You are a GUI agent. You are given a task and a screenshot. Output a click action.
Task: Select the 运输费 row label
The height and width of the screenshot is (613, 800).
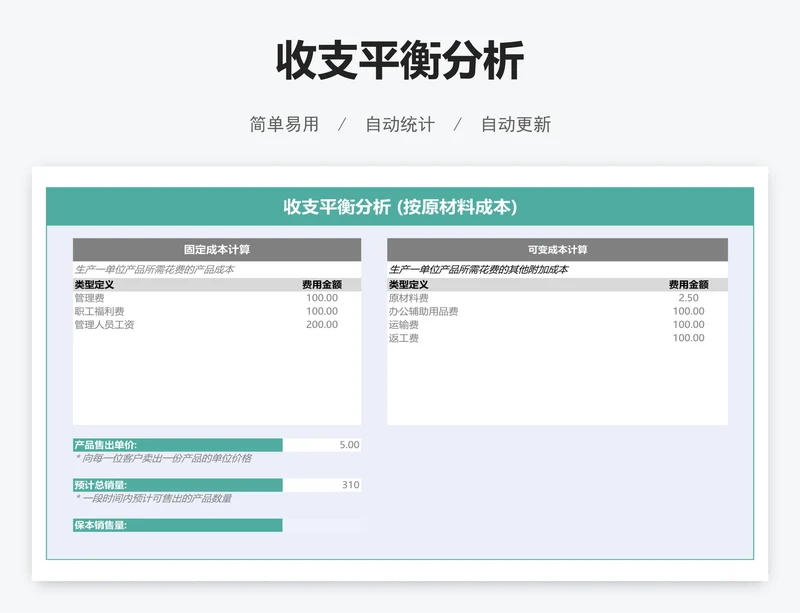tap(404, 325)
